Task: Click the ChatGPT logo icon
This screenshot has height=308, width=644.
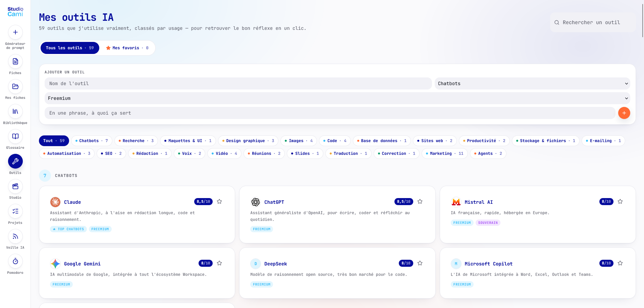Action: 256,202
